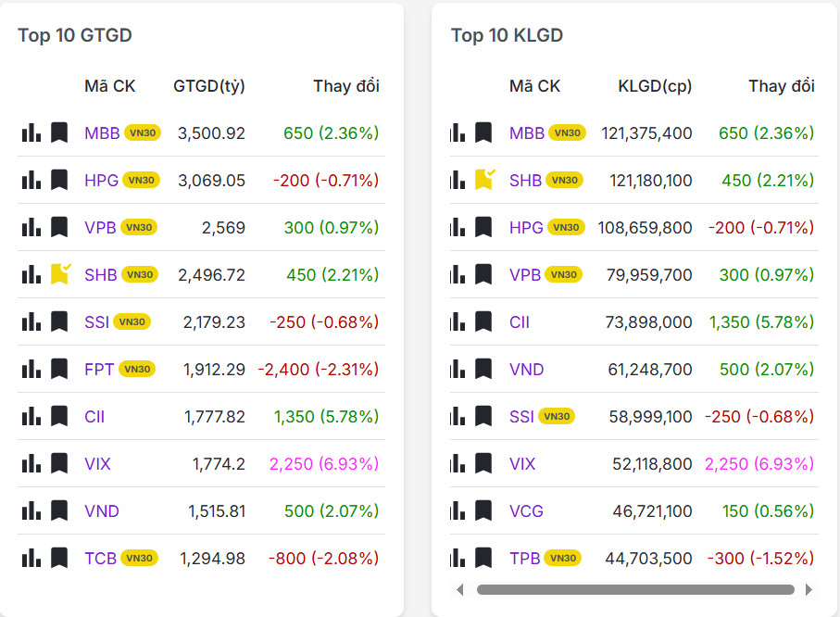The width and height of the screenshot is (840, 617).
Task: Click Thay đổi header in Top 10 GTGD
Action: pyautogui.click(x=346, y=86)
